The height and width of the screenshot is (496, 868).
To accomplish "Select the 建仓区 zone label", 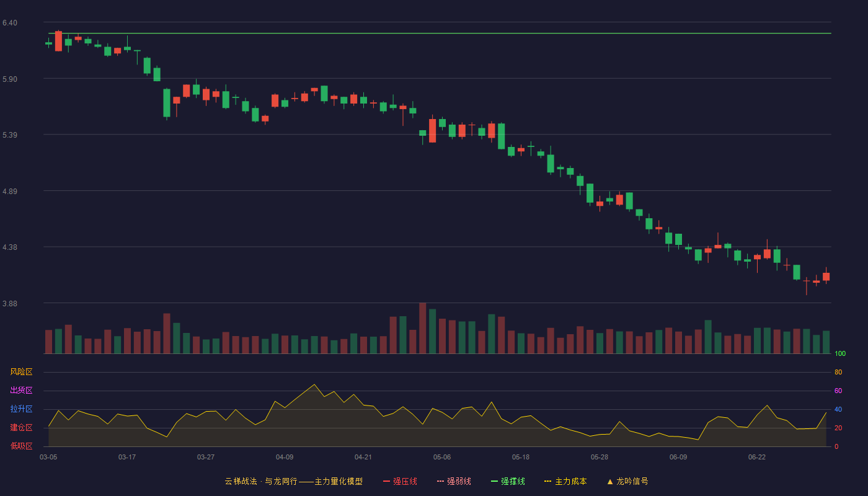I will [21, 428].
